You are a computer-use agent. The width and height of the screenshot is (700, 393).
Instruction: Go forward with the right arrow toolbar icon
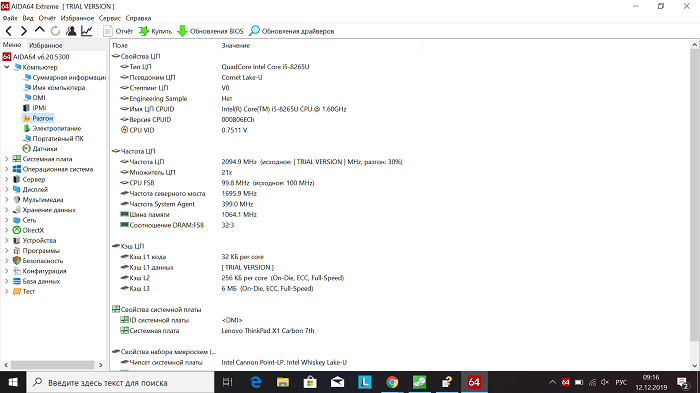coord(24,31)
